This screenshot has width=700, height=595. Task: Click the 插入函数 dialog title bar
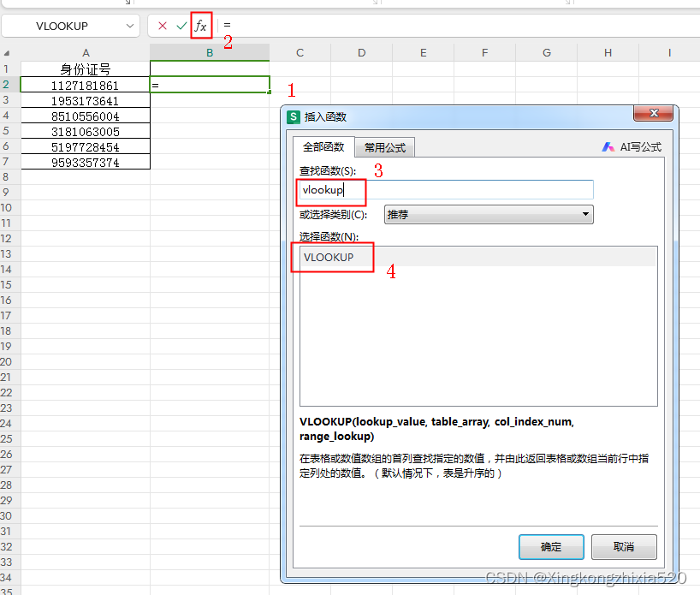(455, 117)
